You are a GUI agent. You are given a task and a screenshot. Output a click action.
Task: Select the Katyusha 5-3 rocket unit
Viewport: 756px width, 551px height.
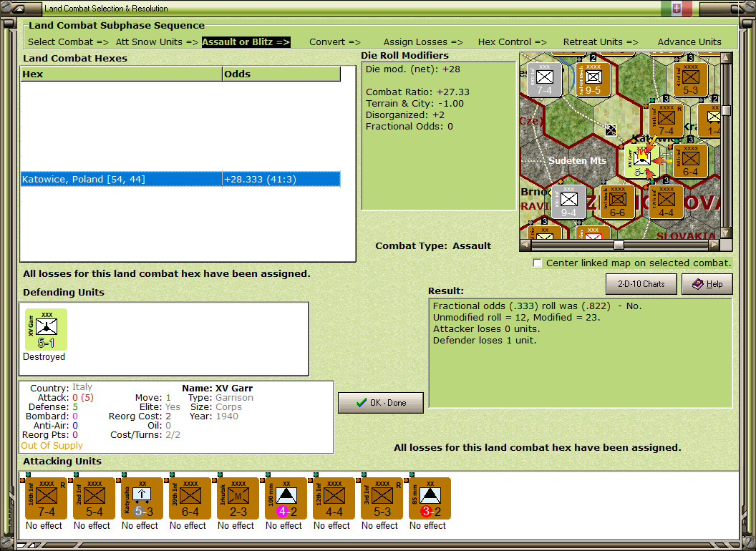point(142,499)
